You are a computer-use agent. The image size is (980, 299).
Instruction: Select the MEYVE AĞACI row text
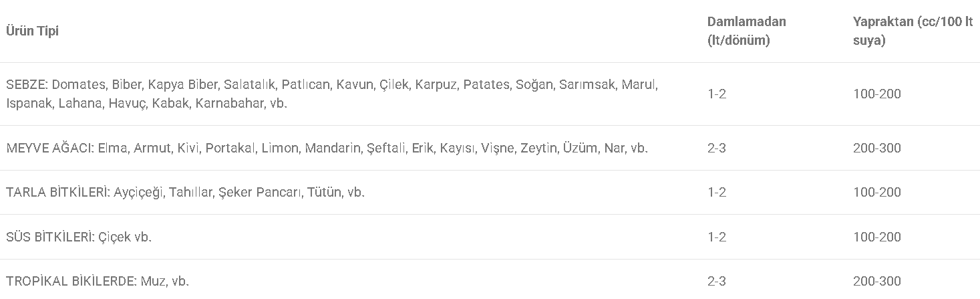(x=327, y=148)
